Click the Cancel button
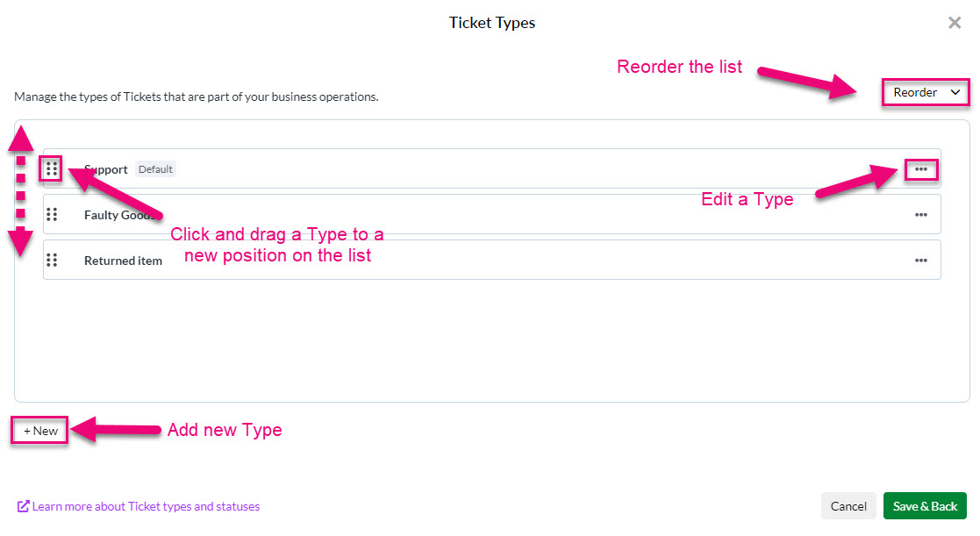Image resolution: width=980 pixels, height=536 pixels. click(x=848, y=506)
